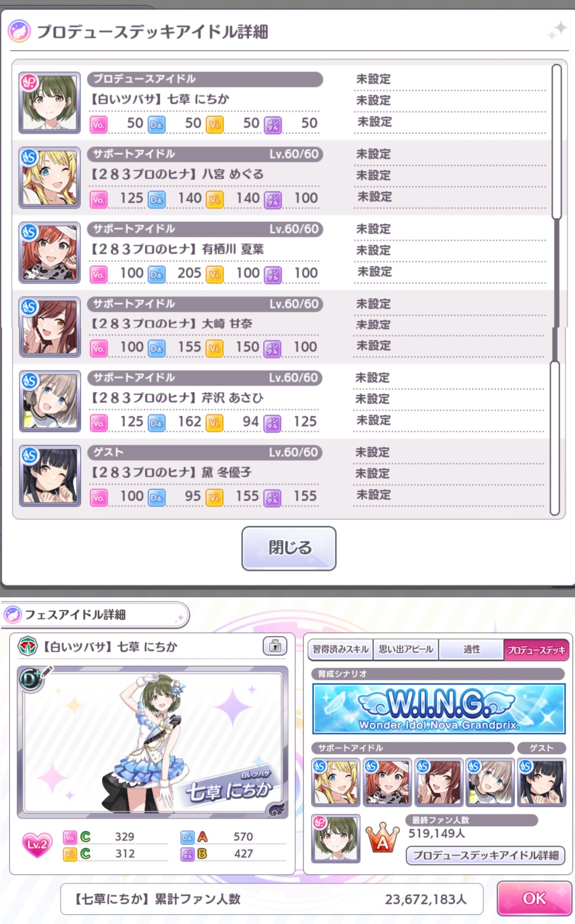This screenshot has width=575, height=924.
Task: Open プロデュースデッキアイドル詳細 button
Action: [x=485, y=855]
